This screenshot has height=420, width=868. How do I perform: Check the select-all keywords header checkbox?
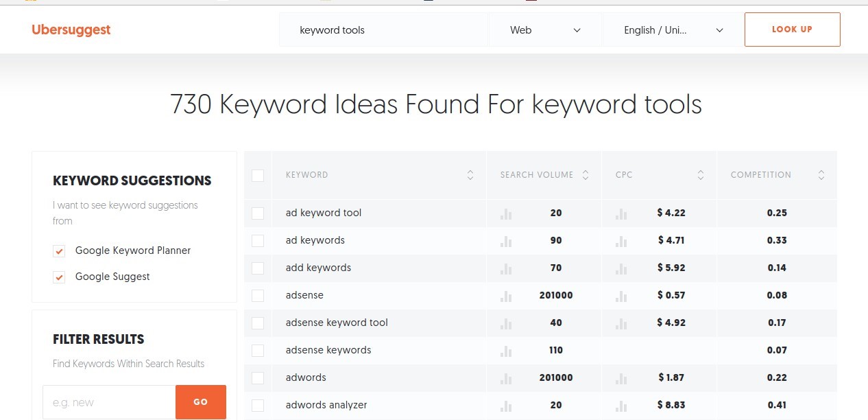pyautogui.click(x=258, y=176)
